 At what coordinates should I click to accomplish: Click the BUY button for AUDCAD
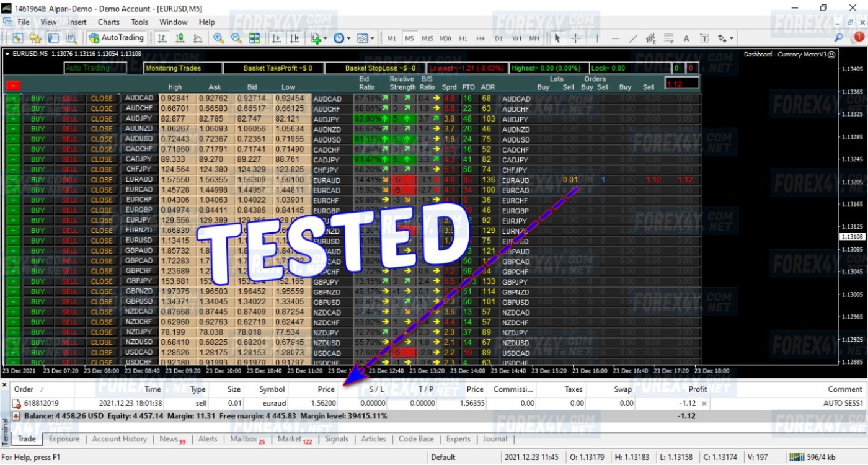pos(38,99)
